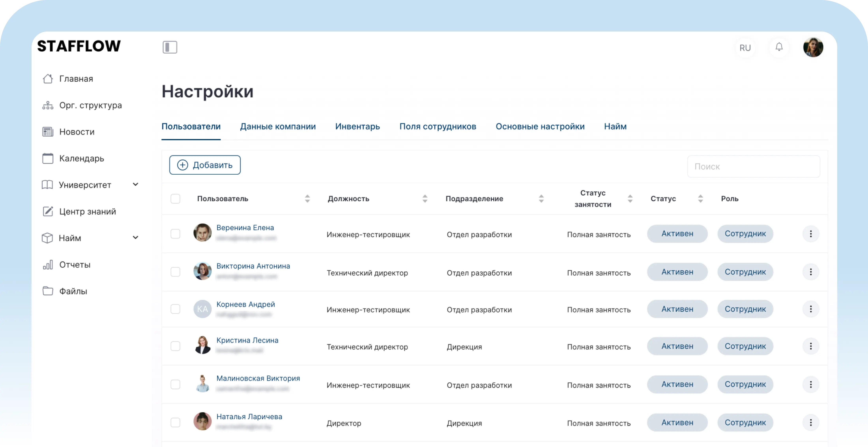The image size is (868, 447).
Task: Open the notifications bell
Action: tap(779, 47)
